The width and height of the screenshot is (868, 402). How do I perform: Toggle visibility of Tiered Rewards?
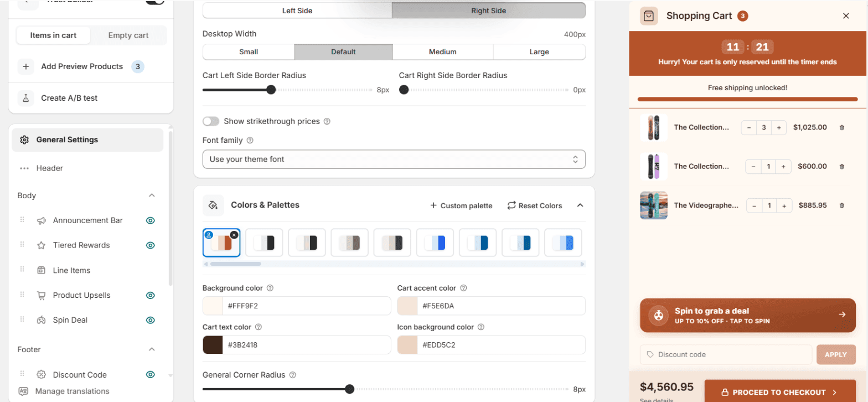click(150, 245)
